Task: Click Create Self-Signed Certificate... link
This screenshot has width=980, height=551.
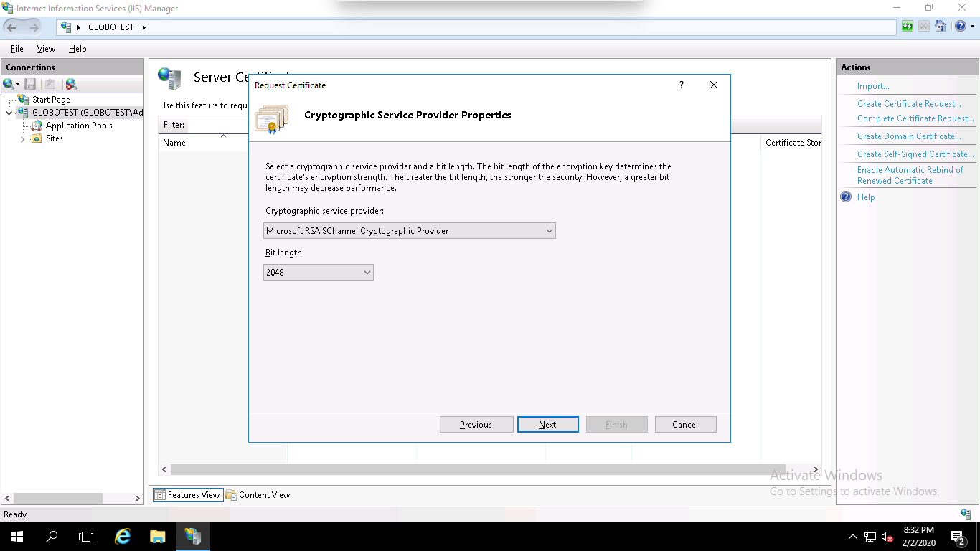Action: pyautogui.click(x=915, y=154)
